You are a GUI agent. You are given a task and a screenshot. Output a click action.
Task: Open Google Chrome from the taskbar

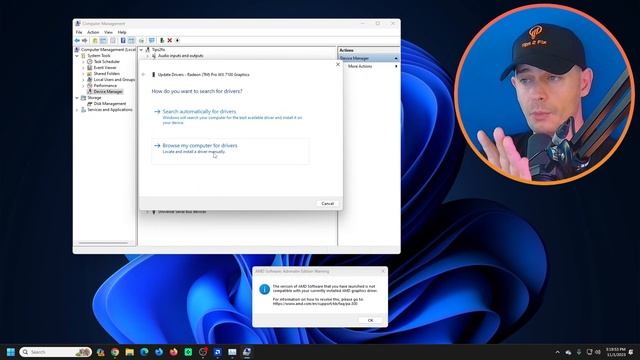tap(115, 352)
